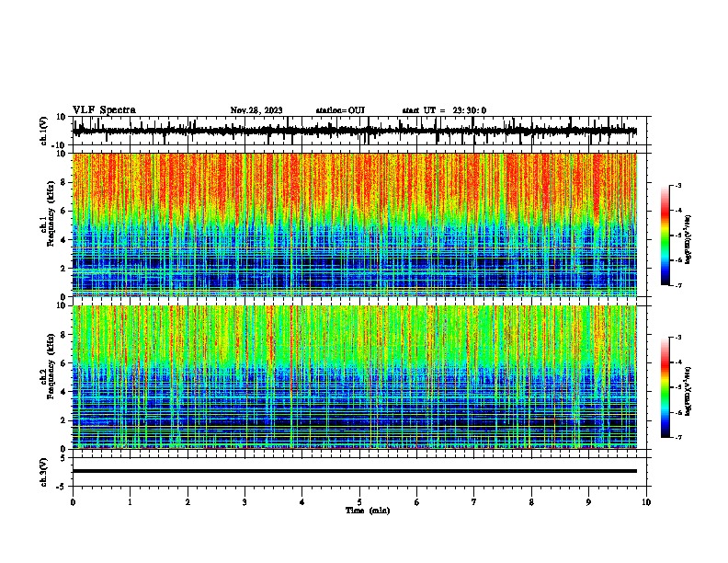This screenshot has width=728, height=563.
Task: Click the "-7" value on ch.2 colorbar
Action: click(677, 437)
